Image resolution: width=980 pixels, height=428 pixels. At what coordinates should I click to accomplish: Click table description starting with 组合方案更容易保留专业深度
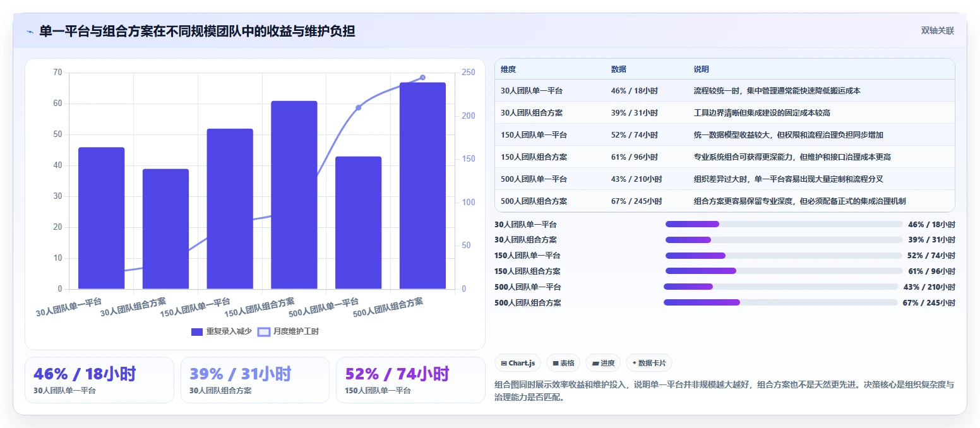pos(800,201)
